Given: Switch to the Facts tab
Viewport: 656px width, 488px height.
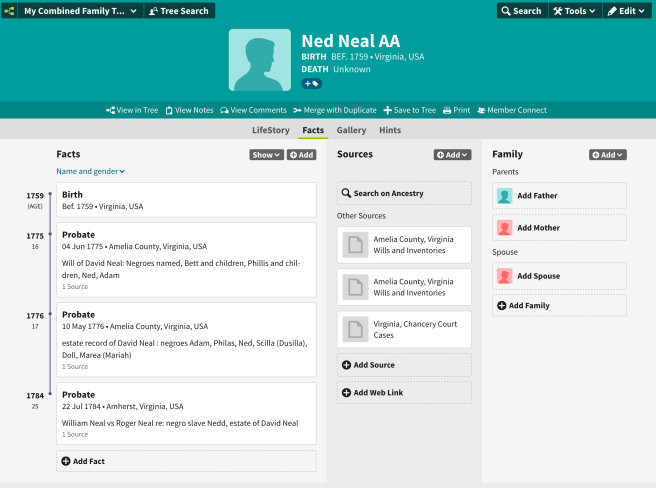Looking at the screenshot, I should click(x=313, y=130).
